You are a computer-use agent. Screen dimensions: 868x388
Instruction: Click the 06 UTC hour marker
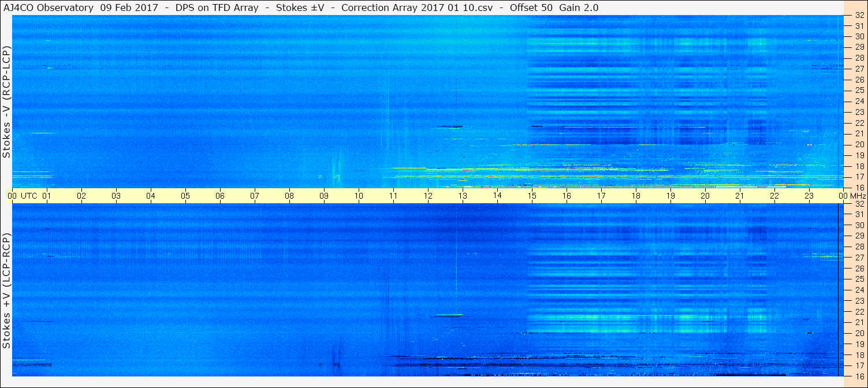[220, 196]
